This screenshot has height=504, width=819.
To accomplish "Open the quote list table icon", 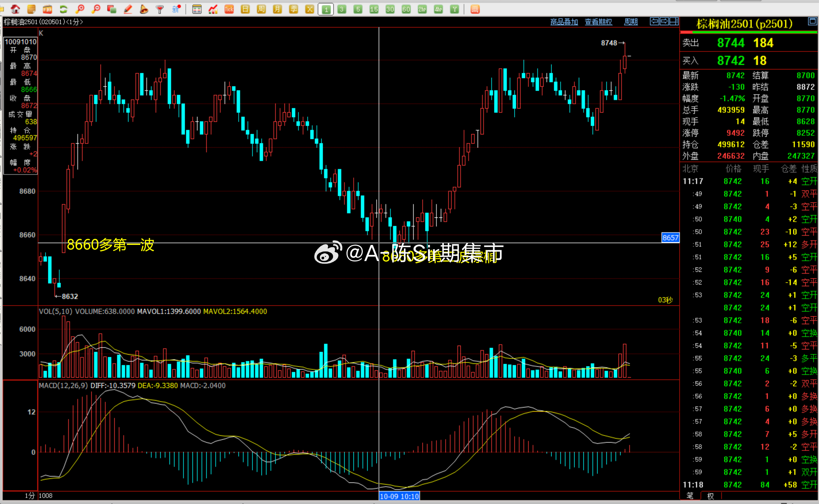I will pyautogui.click(x=197, y=9).
